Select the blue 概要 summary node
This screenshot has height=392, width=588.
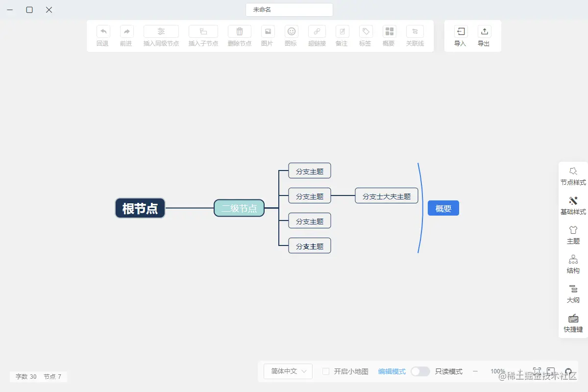pyautogui.click(x=443, y=208)
